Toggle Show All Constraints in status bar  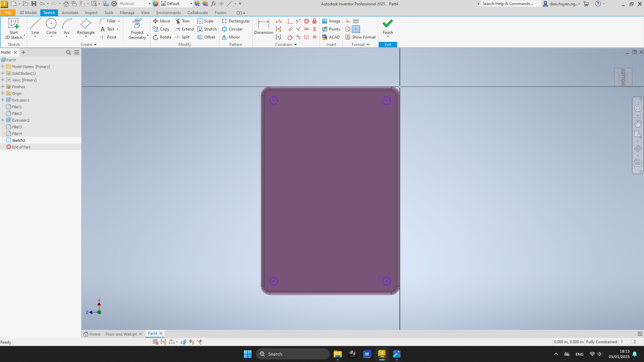coord(163,342)
